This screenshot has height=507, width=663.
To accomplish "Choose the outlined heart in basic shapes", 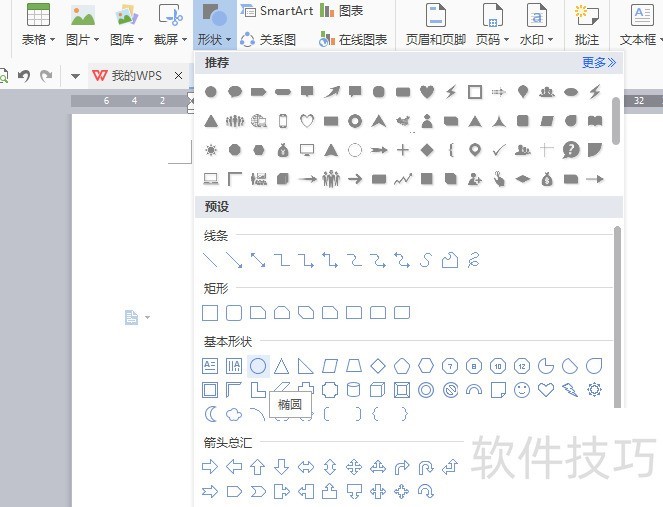I will 546,390.
